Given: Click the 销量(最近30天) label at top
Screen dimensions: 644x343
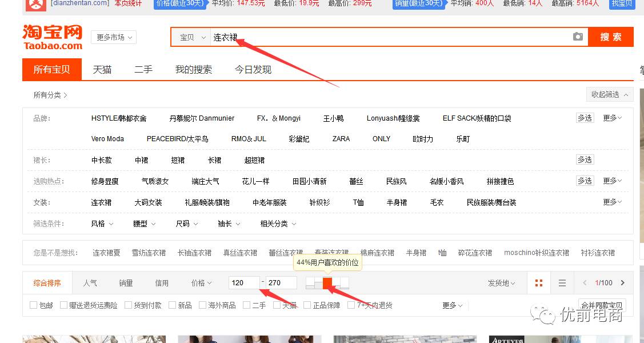Looking at the screenshot, I should (x=419, y=3).
